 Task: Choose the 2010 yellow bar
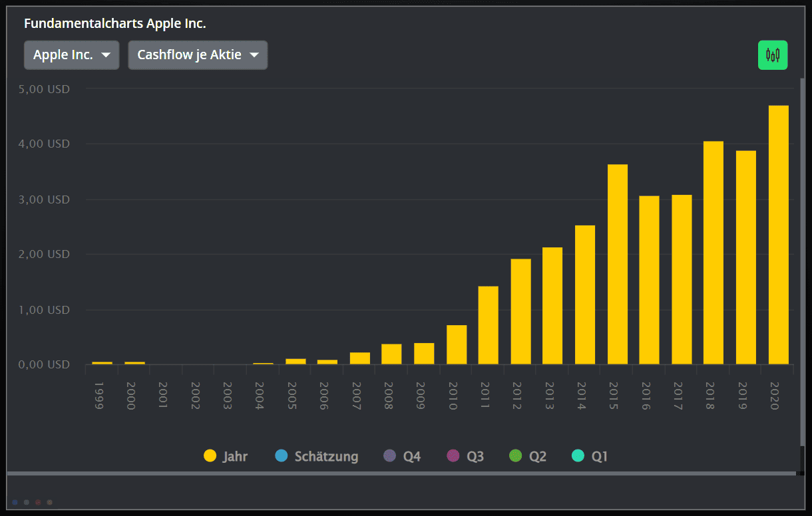click(457, 344)
